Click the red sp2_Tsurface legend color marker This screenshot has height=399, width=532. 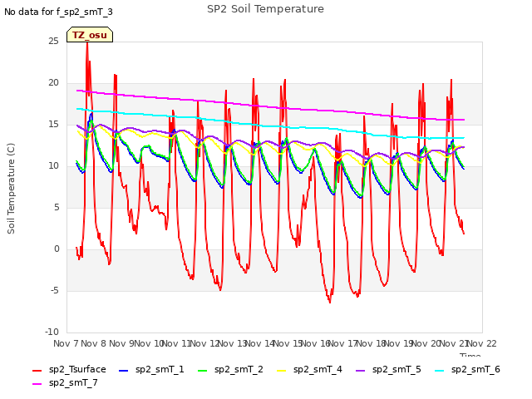[37, 371]
